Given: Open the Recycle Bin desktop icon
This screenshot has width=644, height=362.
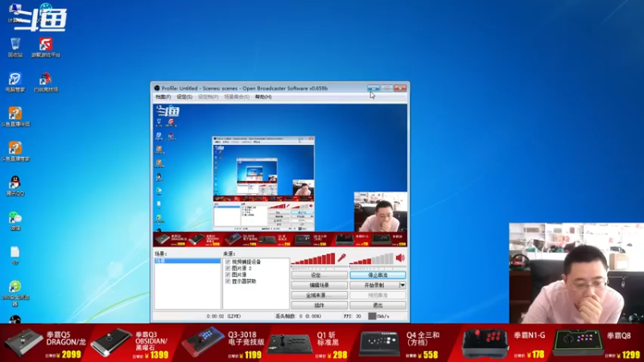Looking at the screenshot, I should (15, 47).
